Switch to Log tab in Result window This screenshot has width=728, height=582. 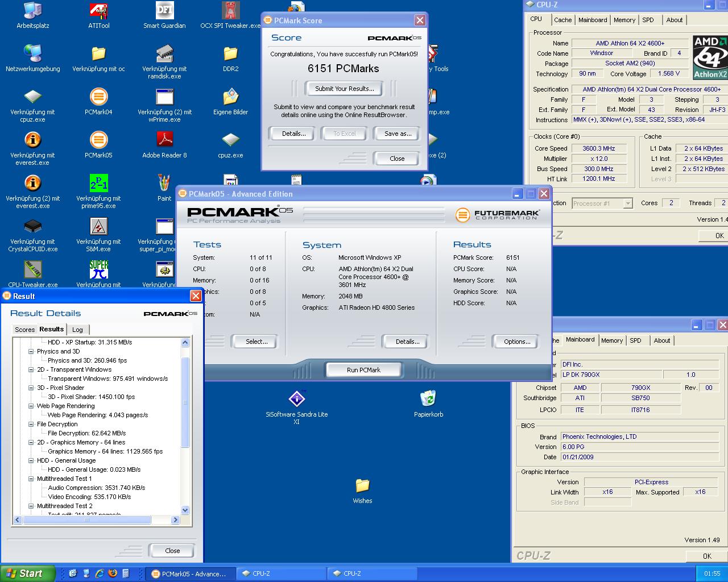click(x=78, y=330)
